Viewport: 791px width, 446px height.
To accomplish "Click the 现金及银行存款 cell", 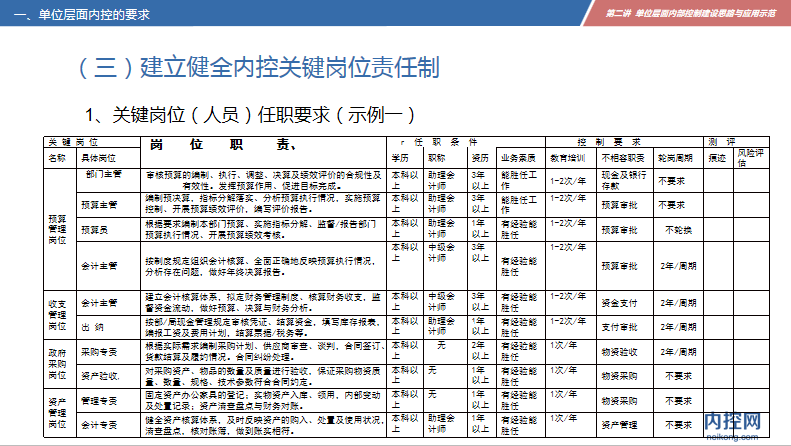I will (624, 180).
